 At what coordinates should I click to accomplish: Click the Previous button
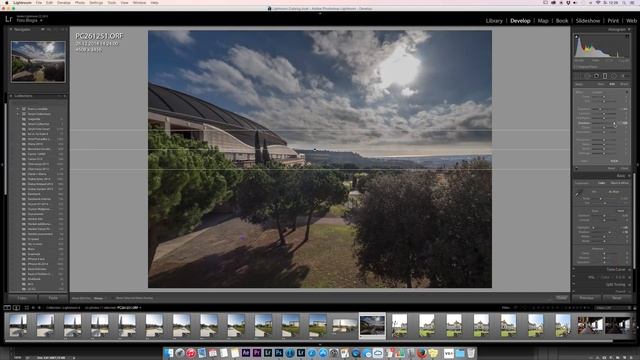(587, 298)
